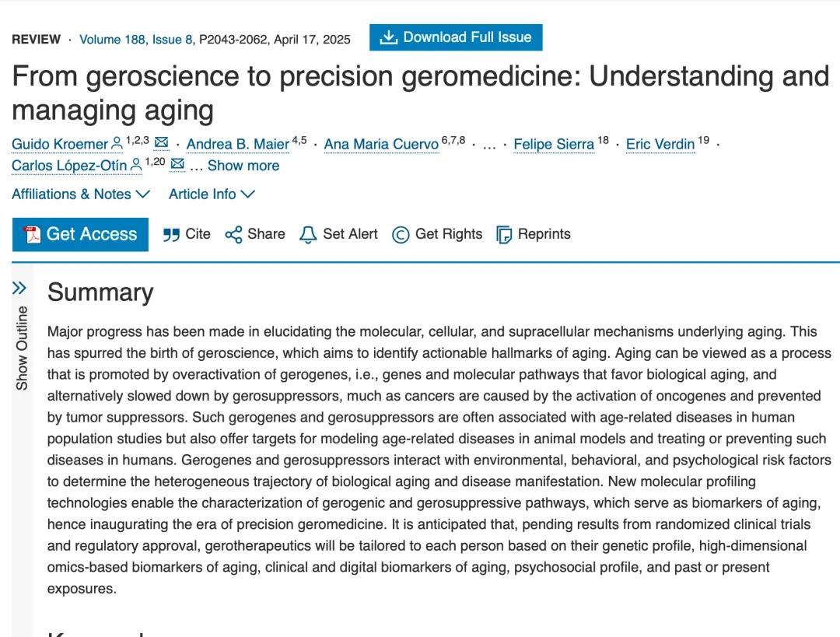
Task: Expand the Show Outline sidebar chevrons
Action: coord(20,289)
